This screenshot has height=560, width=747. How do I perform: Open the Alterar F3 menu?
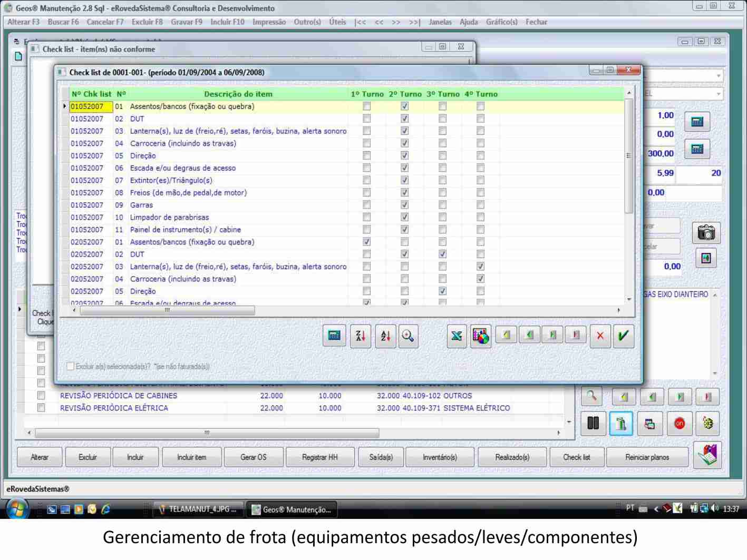24,22
